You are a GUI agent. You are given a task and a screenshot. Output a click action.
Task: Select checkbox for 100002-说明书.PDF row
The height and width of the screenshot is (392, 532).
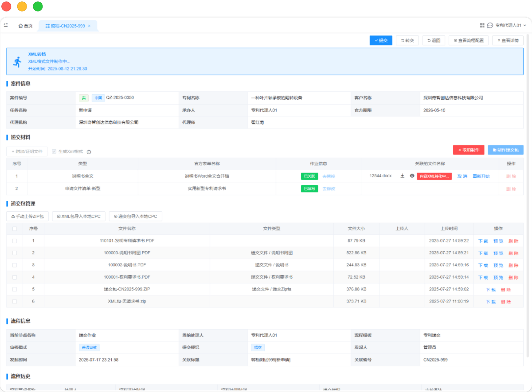tap(15, 265)
